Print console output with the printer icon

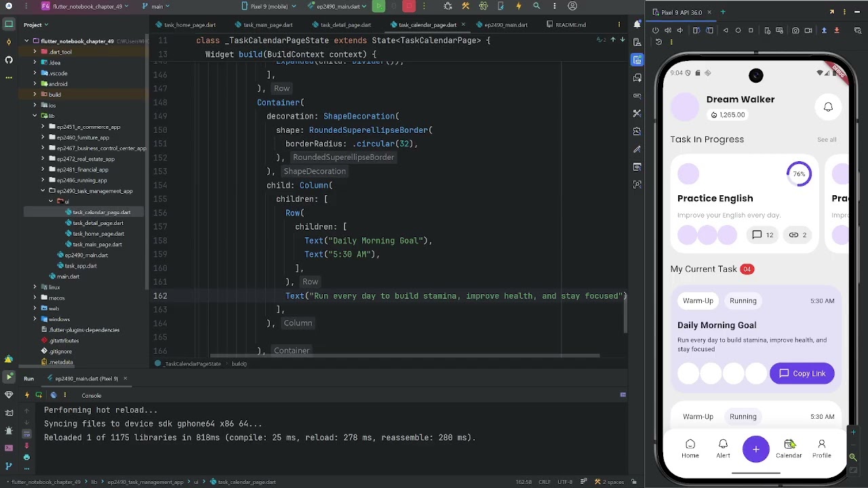tap(26, 457)
